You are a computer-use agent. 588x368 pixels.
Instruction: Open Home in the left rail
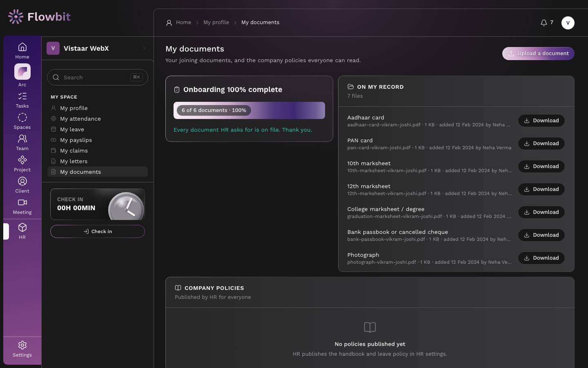pos(22,51)
